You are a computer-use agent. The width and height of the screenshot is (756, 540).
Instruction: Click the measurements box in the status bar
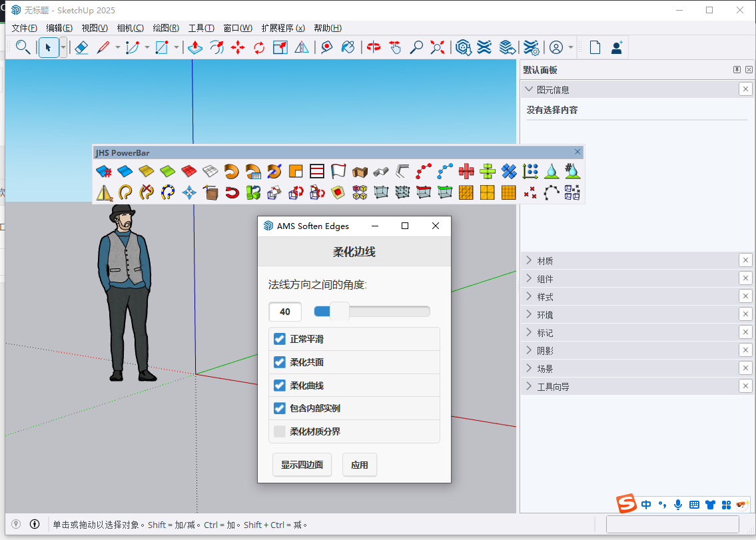coord(672,524)
